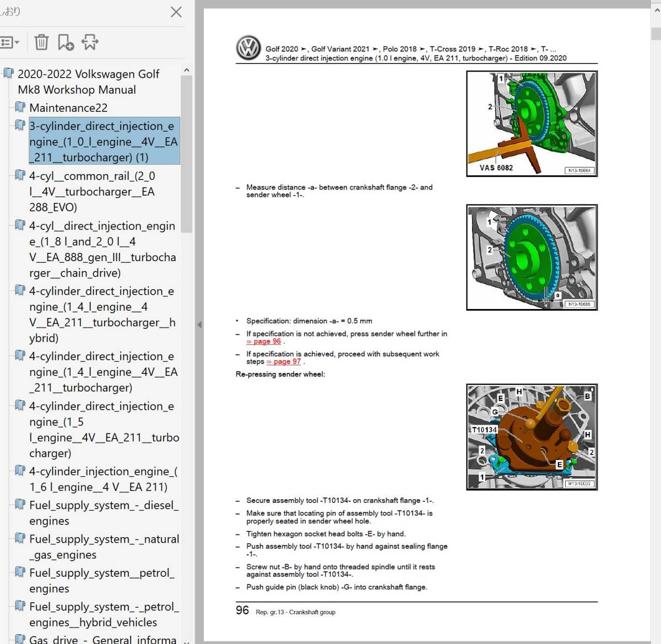The image size is (661, 644).
Task: Click the bookmark icon beside the hybrid turbocharger entry
Action: point(20,290)
